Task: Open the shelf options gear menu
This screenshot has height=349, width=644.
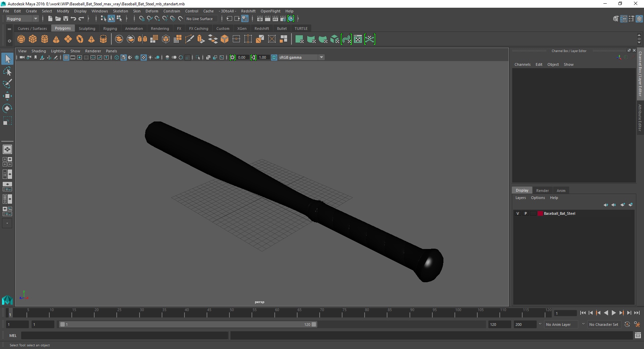Action: [9, 41]
